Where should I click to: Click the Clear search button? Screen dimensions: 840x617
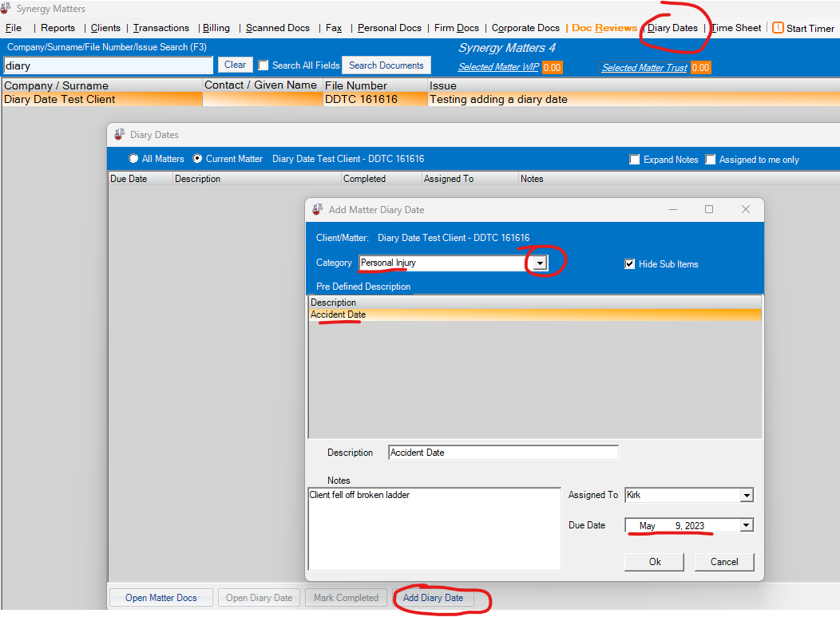tap(235, 65)
